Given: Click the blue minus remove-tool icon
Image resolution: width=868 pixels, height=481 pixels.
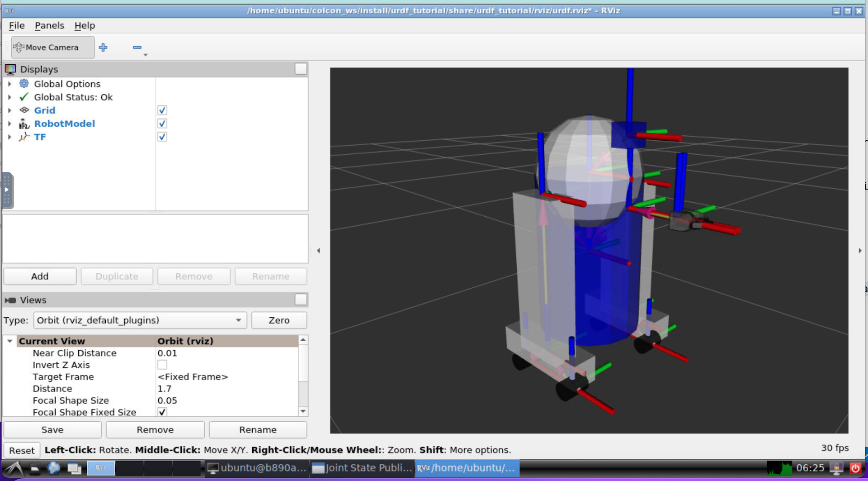Looking at the screenshot, I should [x=137, y=47].
